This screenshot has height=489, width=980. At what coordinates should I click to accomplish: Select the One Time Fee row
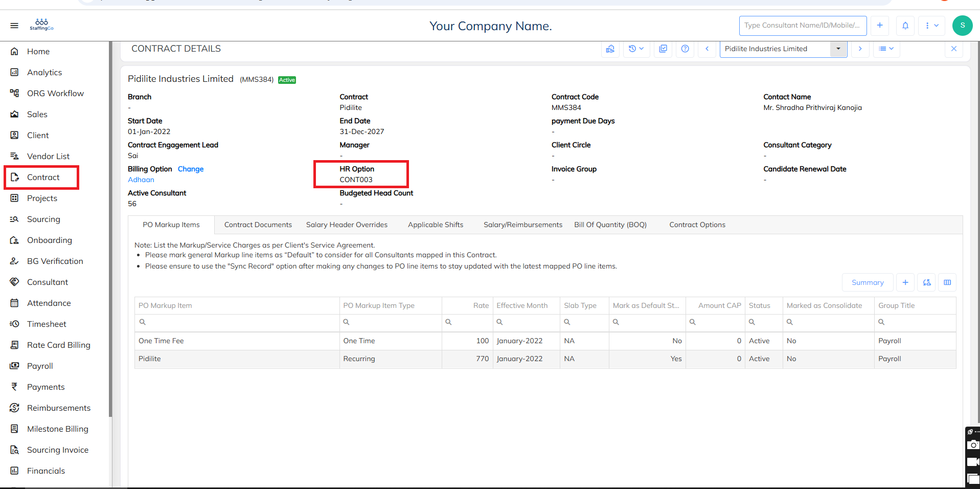click(545, 341)
